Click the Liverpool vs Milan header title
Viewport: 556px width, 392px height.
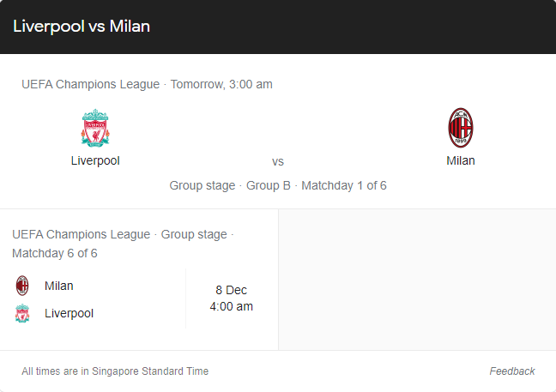[82, 27]
